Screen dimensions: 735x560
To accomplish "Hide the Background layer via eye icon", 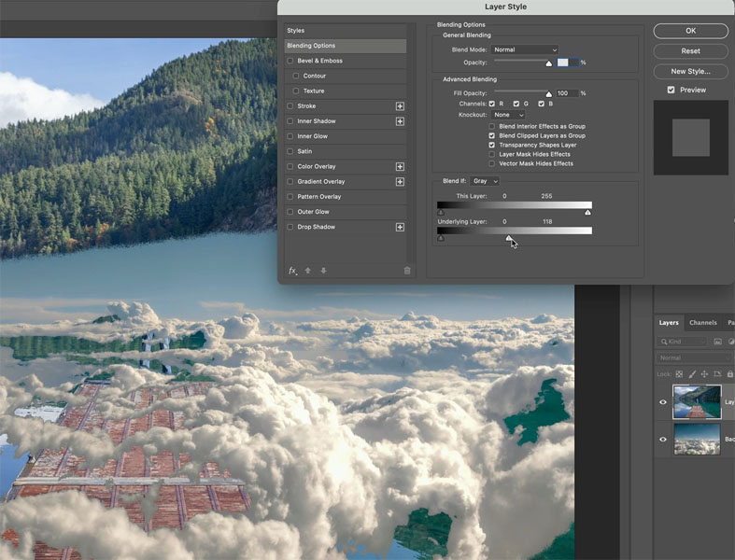I will pyautogui.click(x=663, y=439).
